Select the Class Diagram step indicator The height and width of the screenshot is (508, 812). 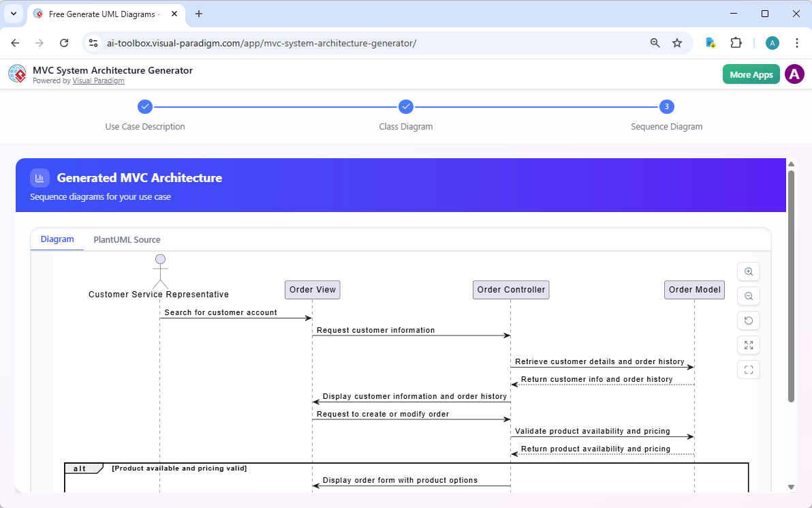click(406, 106)
